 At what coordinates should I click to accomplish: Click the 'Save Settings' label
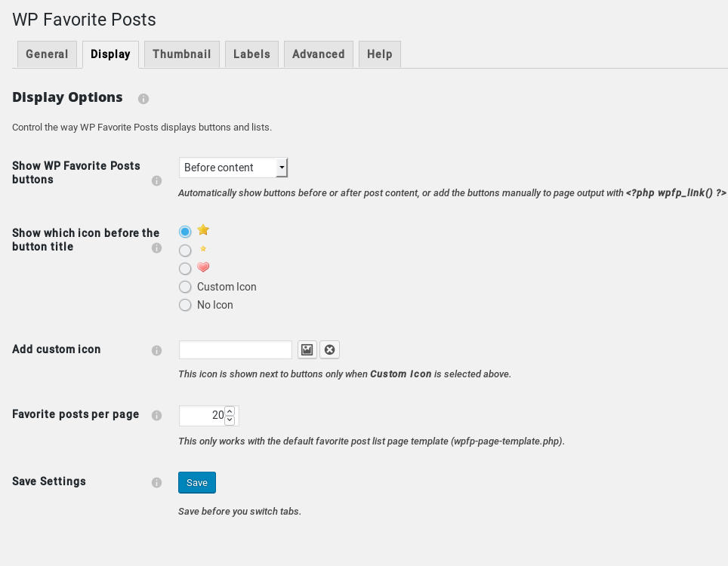[49, 481]
